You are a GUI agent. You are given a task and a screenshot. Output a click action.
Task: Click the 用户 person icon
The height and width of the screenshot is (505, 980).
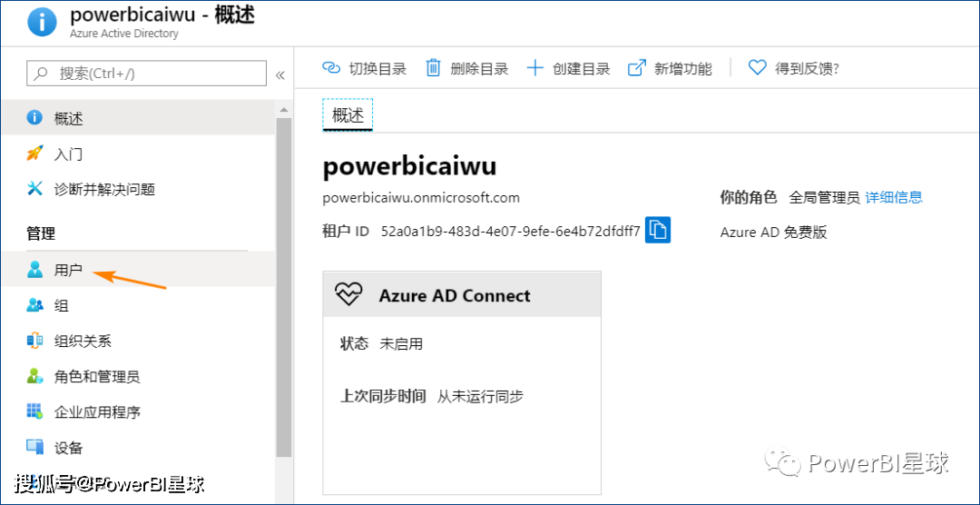pyautogui.click(x=35, y=270)
